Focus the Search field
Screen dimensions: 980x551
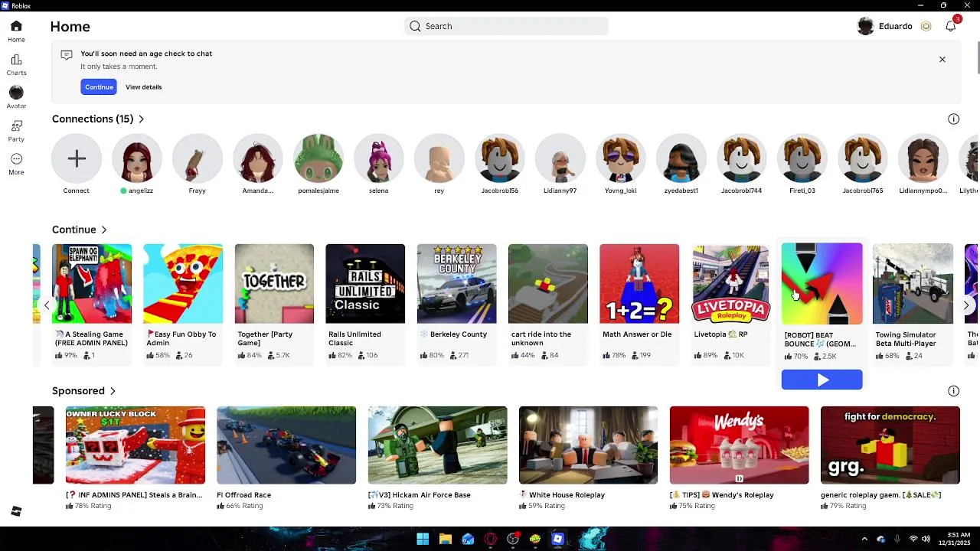(506, 26)
